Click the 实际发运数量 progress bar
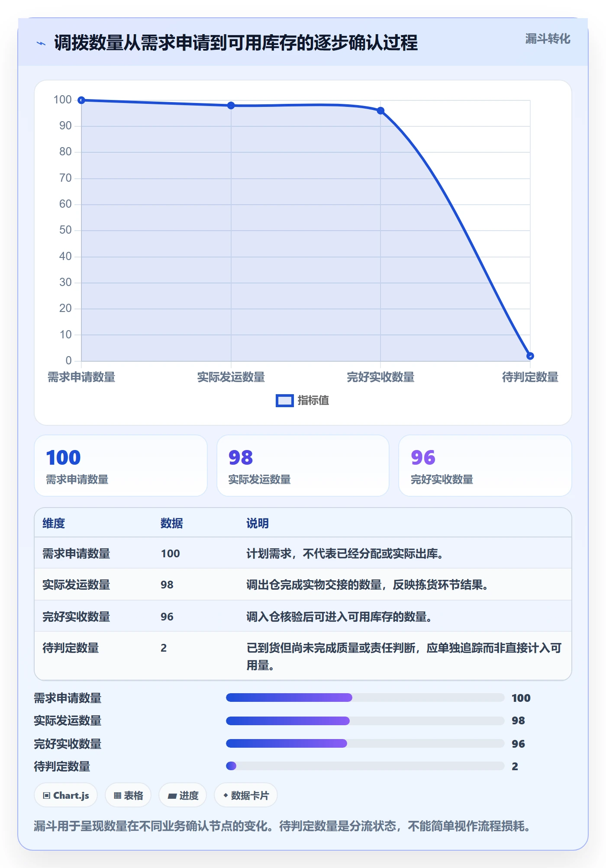The image size is (606, 868). pyautogui.click(x=365, y=720)
